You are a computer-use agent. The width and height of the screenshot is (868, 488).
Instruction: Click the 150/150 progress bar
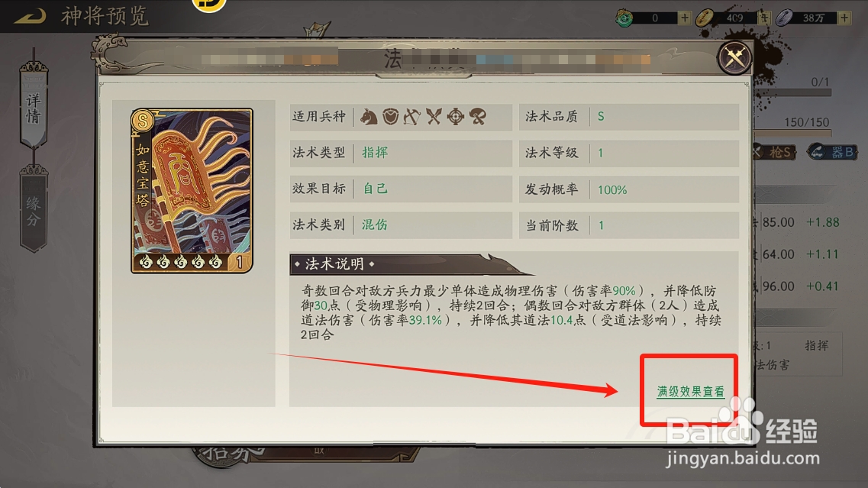[x=792, y=133]
